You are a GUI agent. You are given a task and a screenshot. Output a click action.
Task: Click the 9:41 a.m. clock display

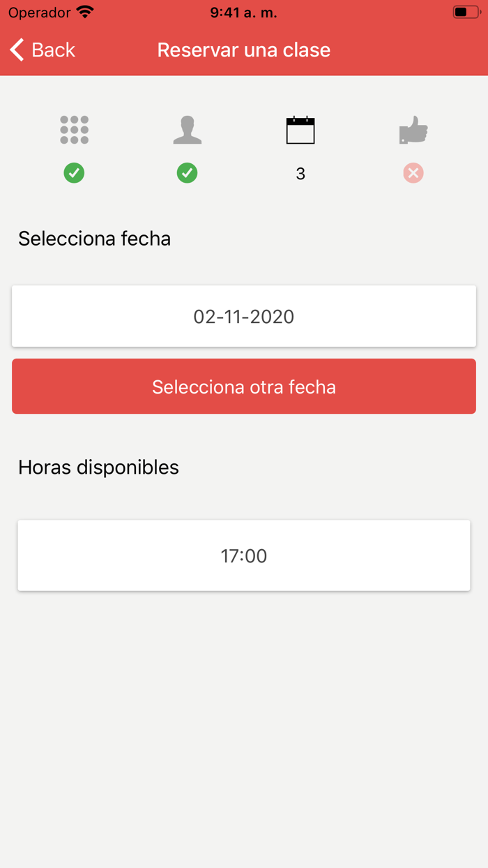click(x=243, y=12)
